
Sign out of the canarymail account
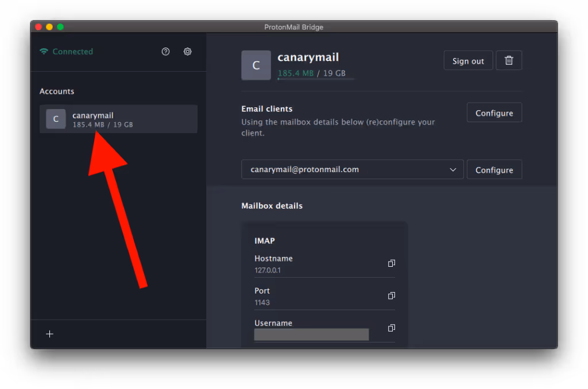pos(468,61)
